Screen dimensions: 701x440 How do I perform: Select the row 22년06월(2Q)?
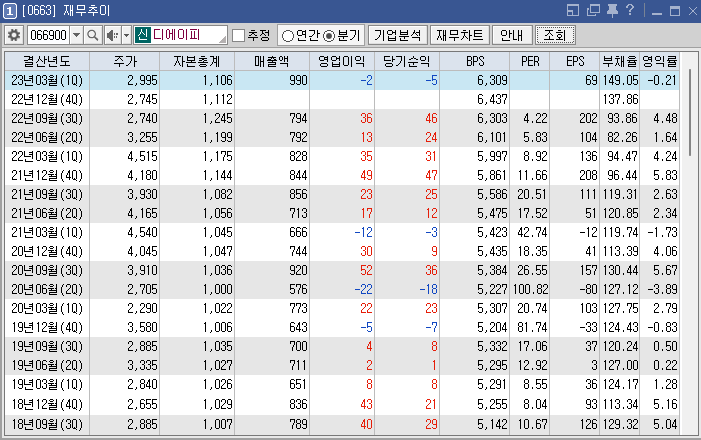[x=342, y=137]
